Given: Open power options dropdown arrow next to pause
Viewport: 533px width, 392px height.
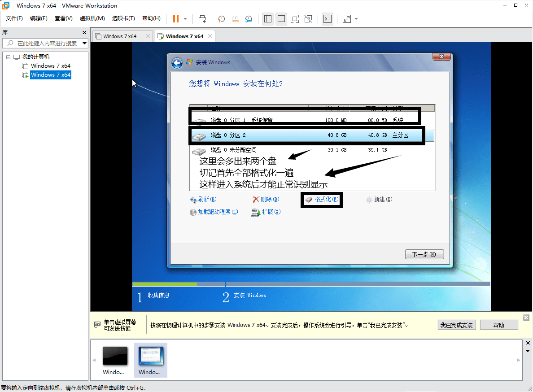Looking at the screenshot, I should tap(185, 19).
